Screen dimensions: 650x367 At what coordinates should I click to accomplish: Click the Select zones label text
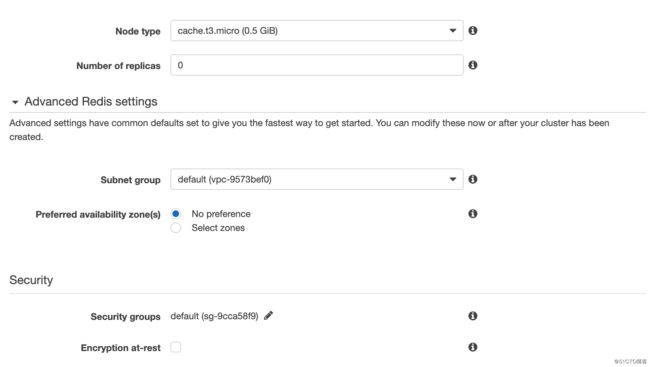tap(218, 228)
